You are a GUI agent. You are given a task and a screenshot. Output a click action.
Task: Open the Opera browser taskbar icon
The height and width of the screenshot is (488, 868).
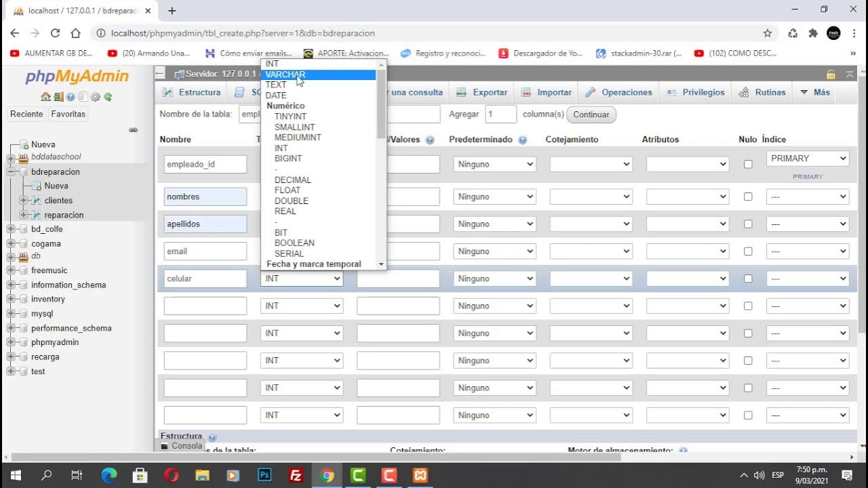tap(171, 475)
